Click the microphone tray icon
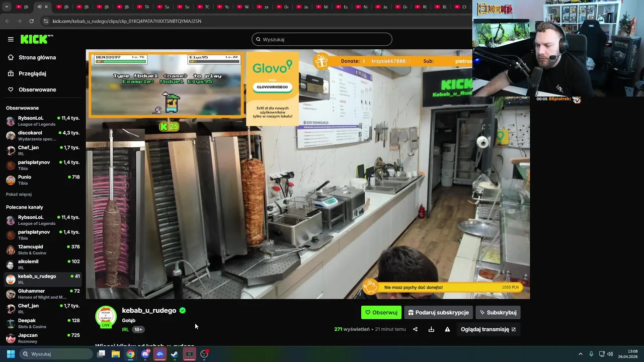Screen dimensions: 644x362 tap(591, 354)
